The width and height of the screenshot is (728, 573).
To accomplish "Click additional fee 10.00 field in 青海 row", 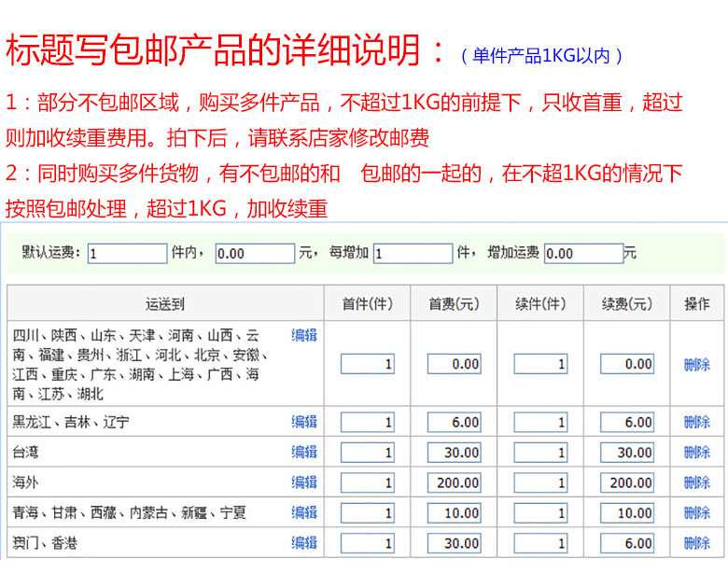I will coord(627,513).
